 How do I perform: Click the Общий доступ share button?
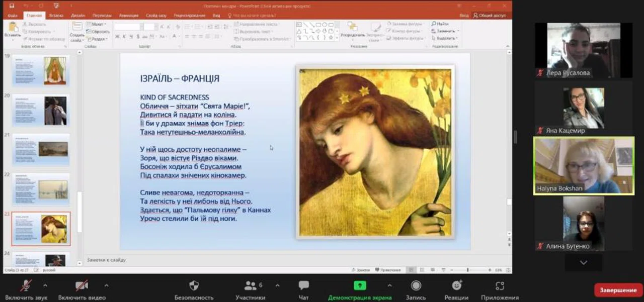tap(489, 16)
